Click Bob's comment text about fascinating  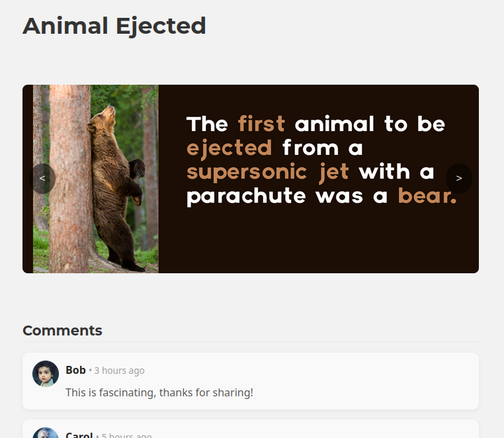click(x=159, y=392)
